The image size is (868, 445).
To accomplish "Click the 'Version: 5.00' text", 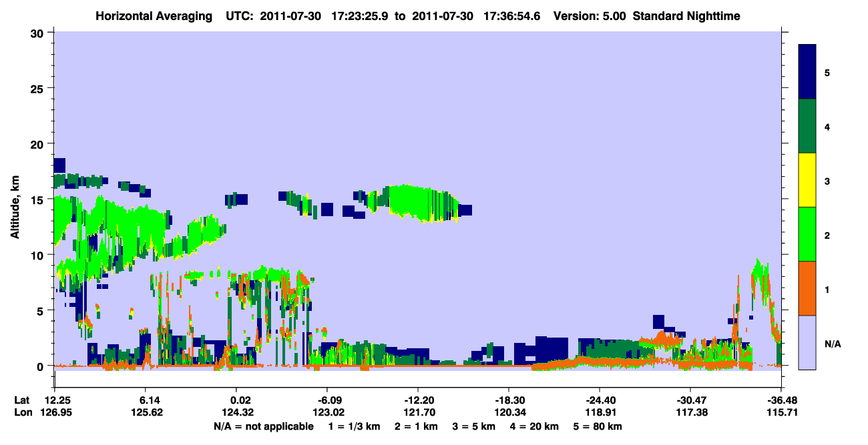I will tap(590, 15).
